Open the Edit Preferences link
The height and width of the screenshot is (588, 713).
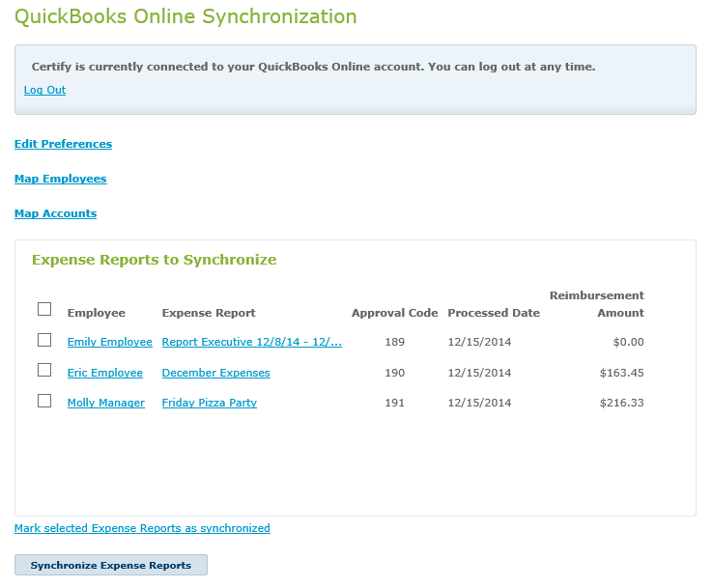pyautogui.click(x=63, y=144)
